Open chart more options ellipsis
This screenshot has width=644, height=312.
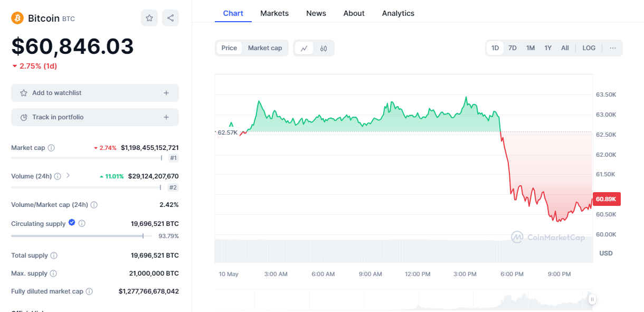pyautogui.click(x=613, y=48)
